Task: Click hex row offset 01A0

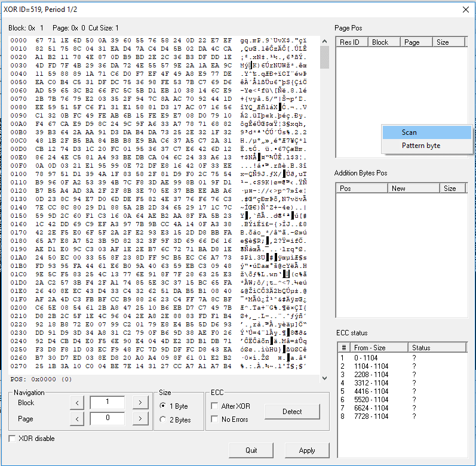Action: [19, 257]
